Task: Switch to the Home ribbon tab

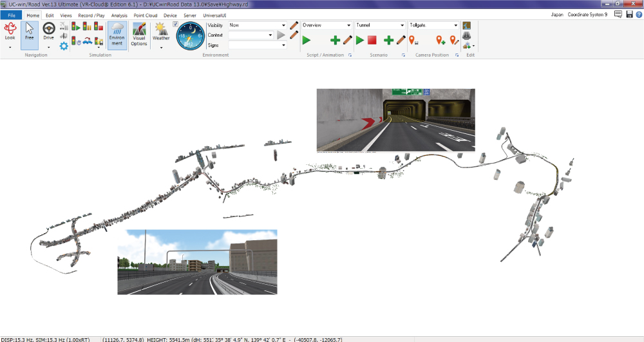Action: 33,15
